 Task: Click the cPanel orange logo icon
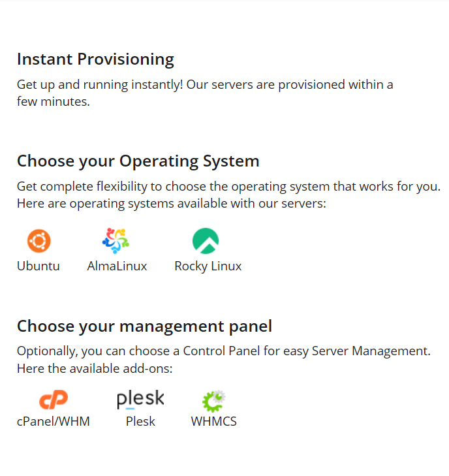click(x=53, y=399)
